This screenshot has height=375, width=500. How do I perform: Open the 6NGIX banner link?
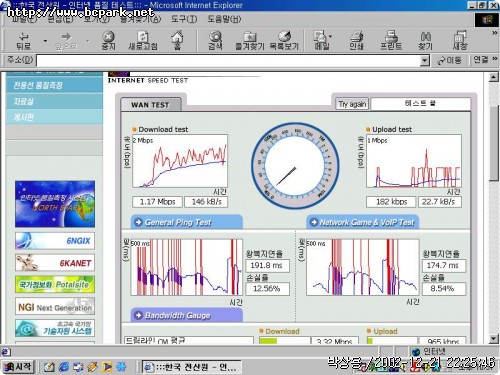tap(55, 241)
